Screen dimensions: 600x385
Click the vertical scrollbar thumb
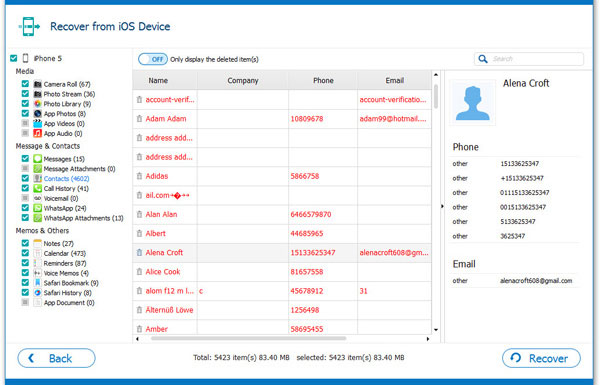click(436, 96)
